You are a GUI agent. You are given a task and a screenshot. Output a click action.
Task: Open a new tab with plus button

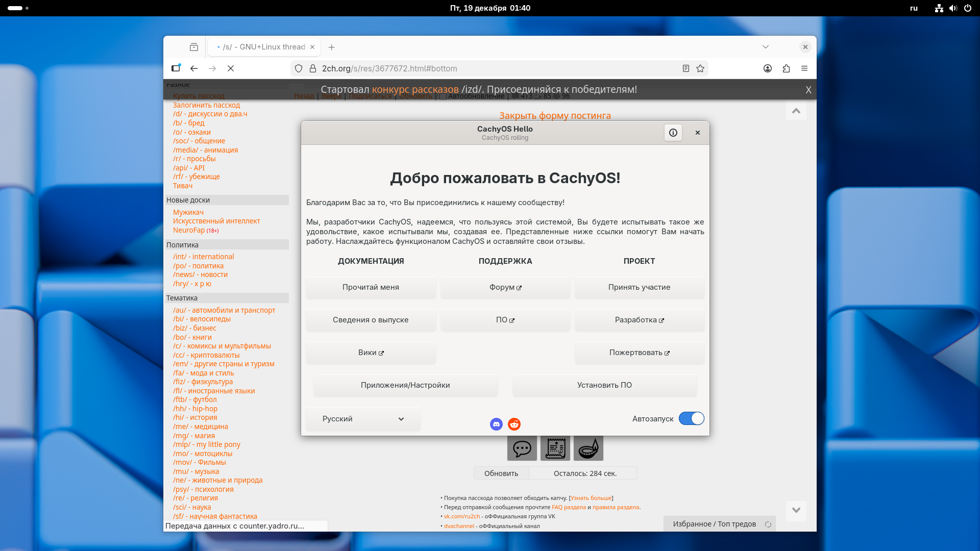click(332, 47)
